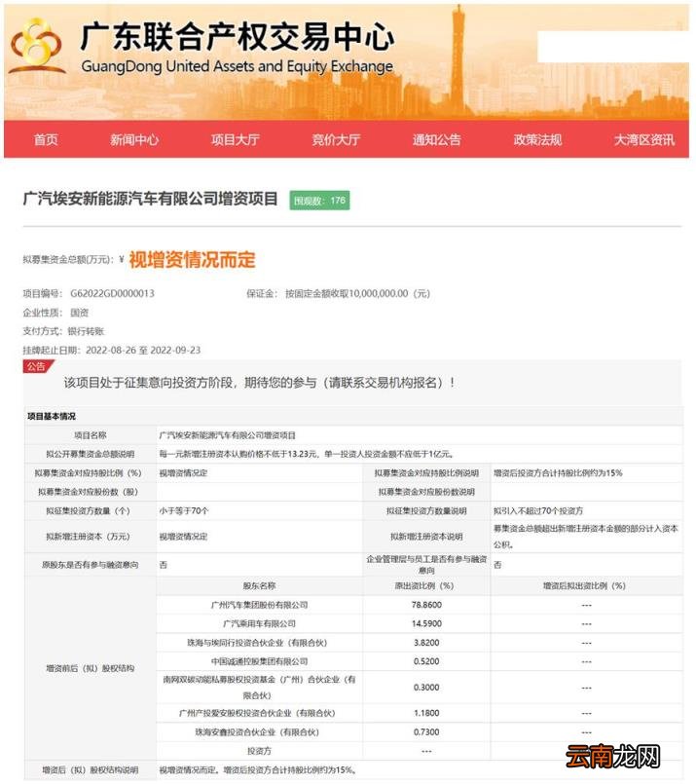696x784 pixels.
Task: Click the 支付方式 银行转账 line
Action: coord(63,331)
